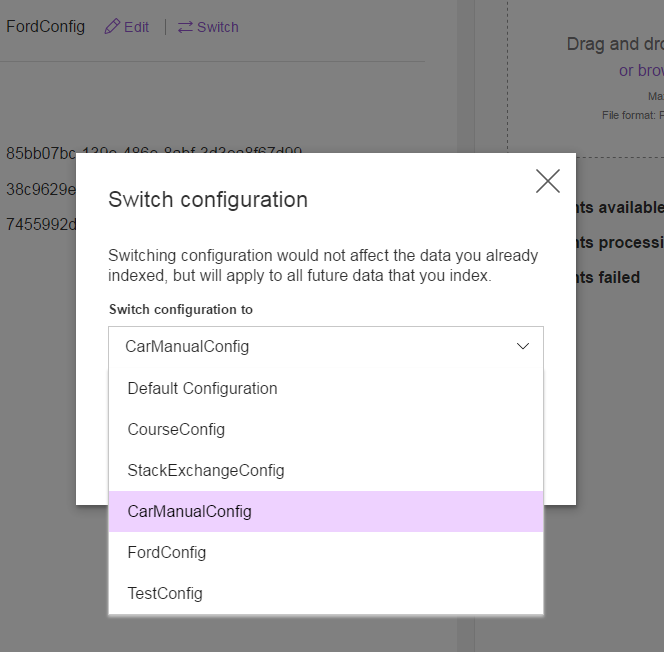664x652 pixels.
Task: Click the ID starting with 7455992d
Action: point(41,224)
